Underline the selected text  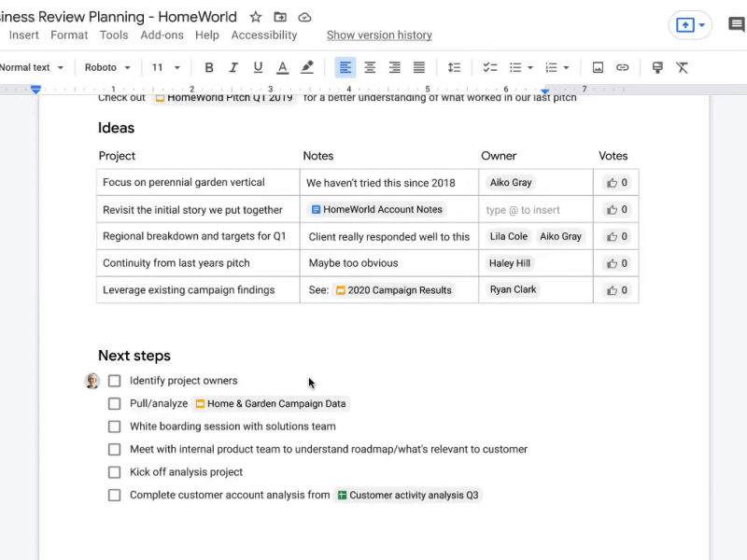(258, 67)
